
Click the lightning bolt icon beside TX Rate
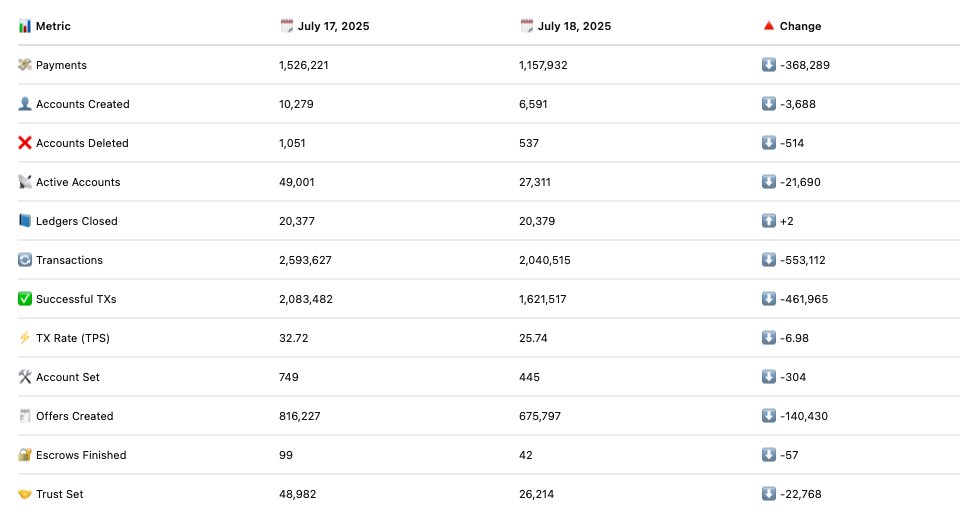(x=24, y=338)
